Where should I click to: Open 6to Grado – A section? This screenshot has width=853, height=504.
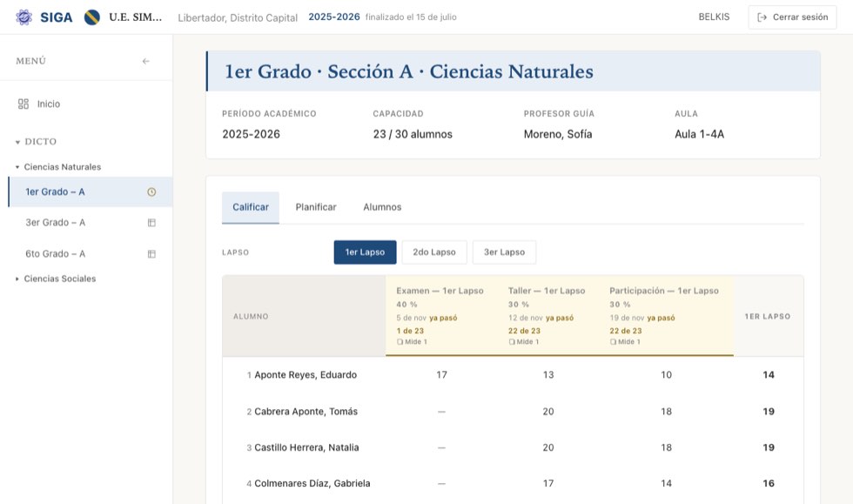(x=91, y=253)
